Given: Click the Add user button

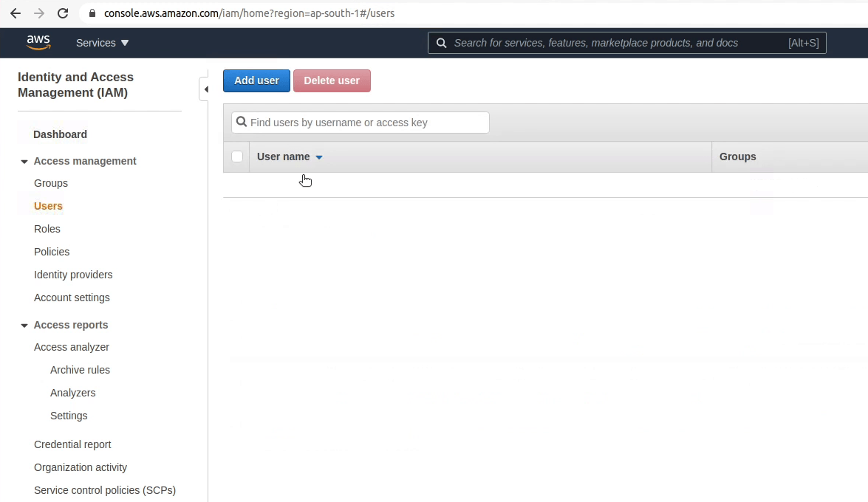Looking at the screenshot, I should click(256, 80).
